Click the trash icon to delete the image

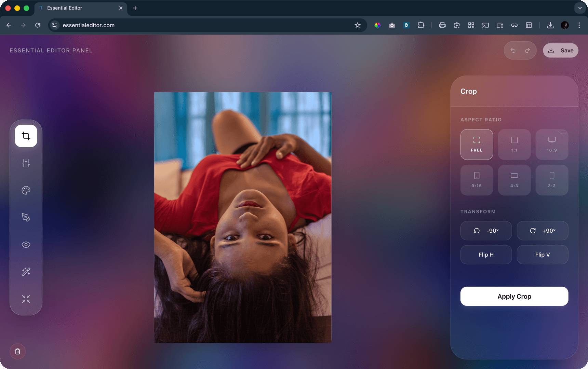click(x=17, y=351)
